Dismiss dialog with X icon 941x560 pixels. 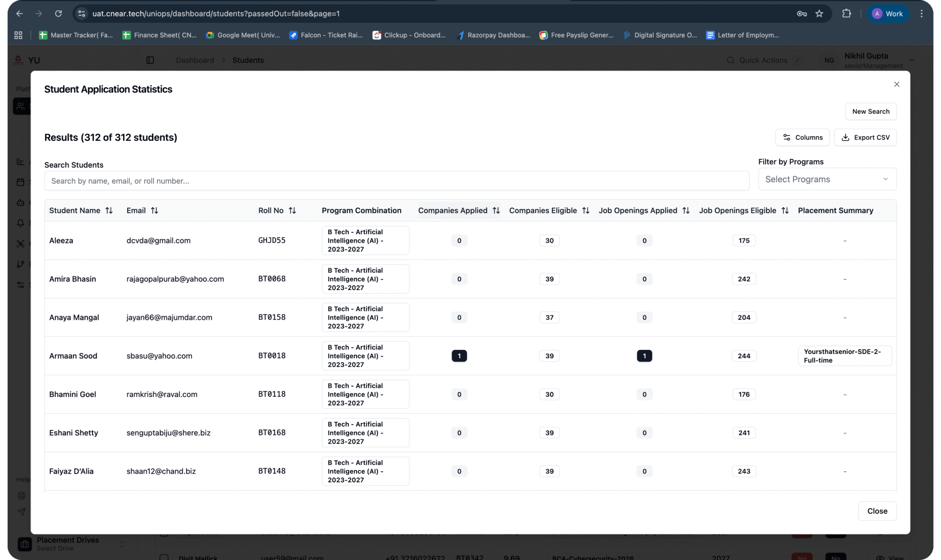[x=897, y=84]
